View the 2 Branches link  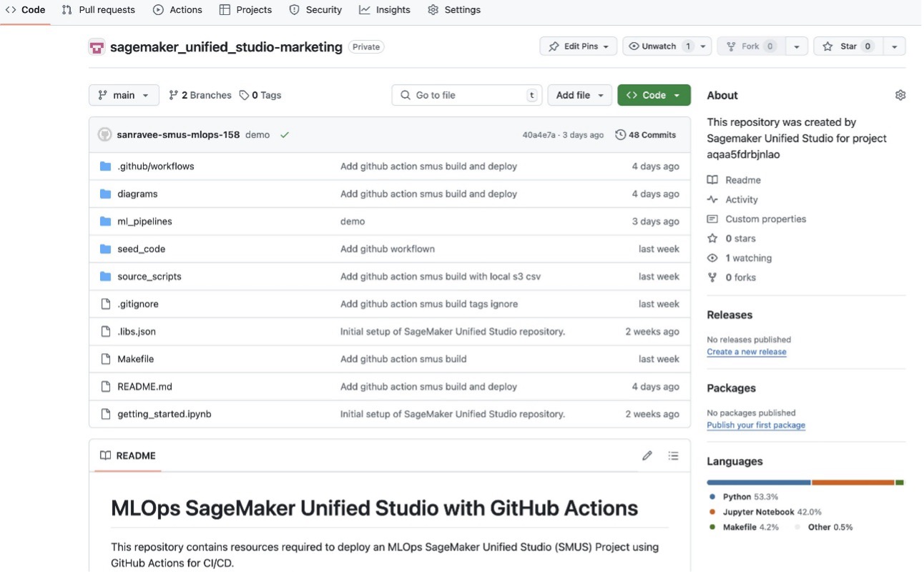click(x=200, y=95)
